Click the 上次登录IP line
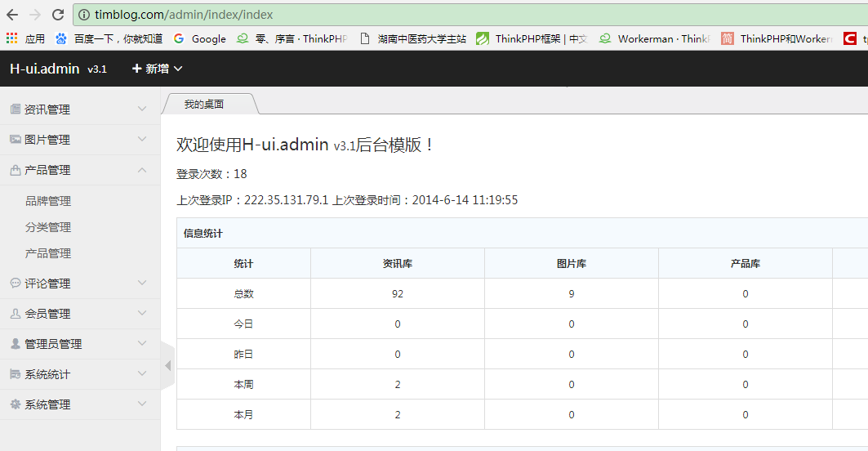 pyautogui.click(x=347, y=200)
